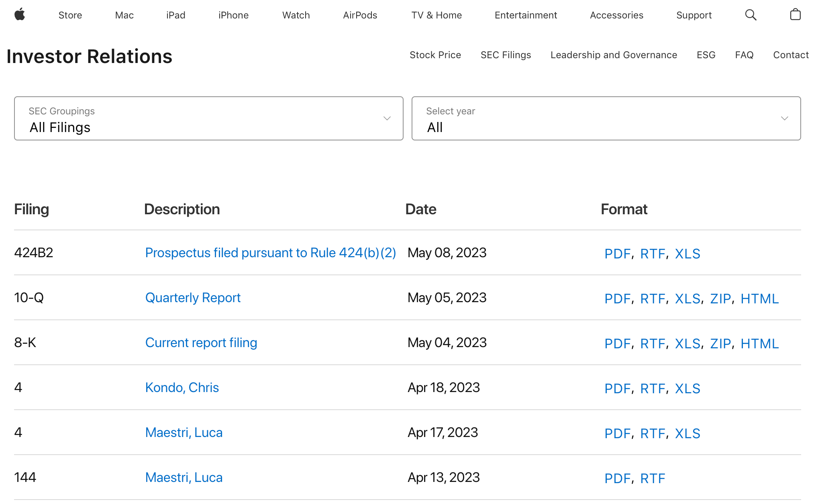
Task: Go to the Entertainment menu
Action: pyautogui.click(x=526, y=15)
